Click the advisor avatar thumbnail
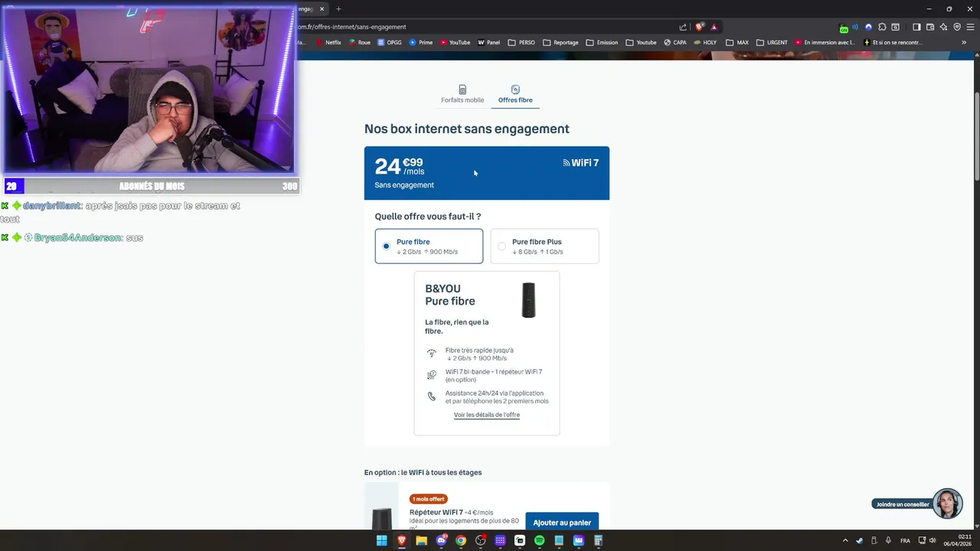The height and width of the screenshot is (551, 980). pyautogui.click(x=947, y=504)
